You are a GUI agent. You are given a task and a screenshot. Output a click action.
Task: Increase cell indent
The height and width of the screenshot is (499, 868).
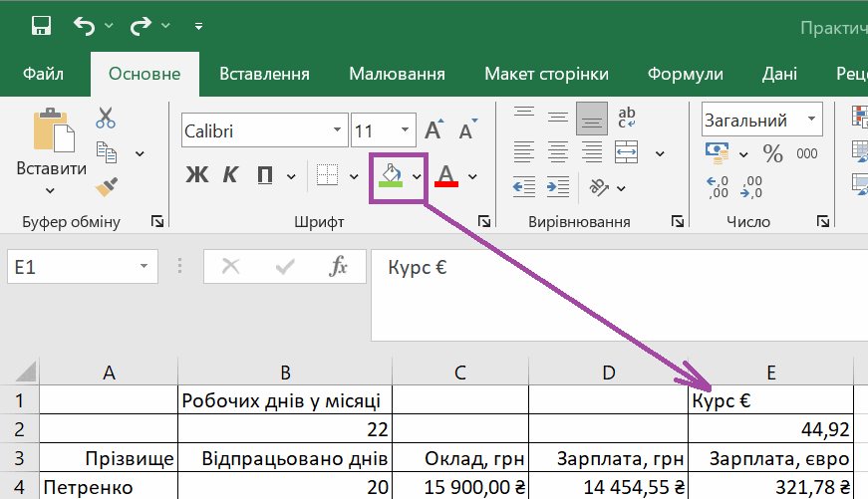558,187
